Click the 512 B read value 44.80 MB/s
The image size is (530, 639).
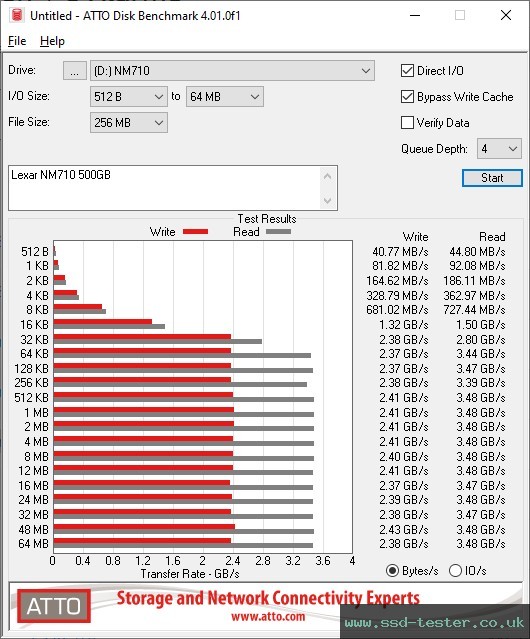pos(477,252)
